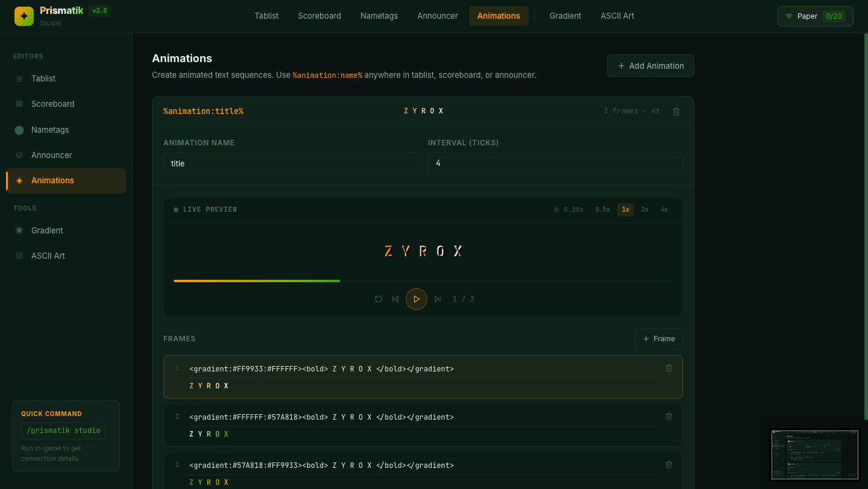Open Scoreboard editor in sidebar
The height and width of the screenshot is (489, 868).
pyautogui.click(x=66, y=104)
